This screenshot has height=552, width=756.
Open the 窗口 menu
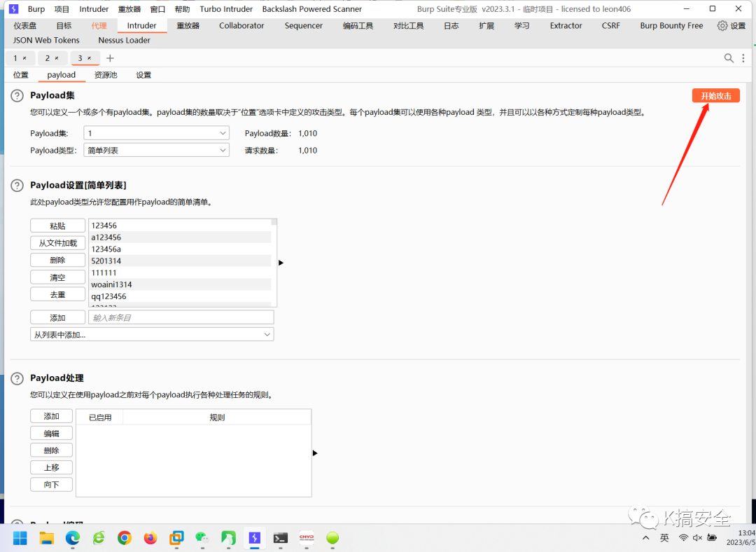(x=157, y=8)
